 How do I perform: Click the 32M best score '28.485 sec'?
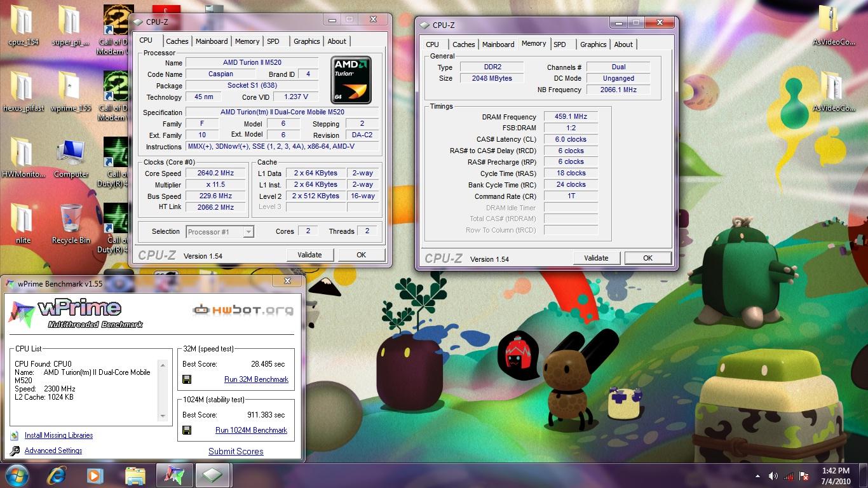[x=268, y=365]
